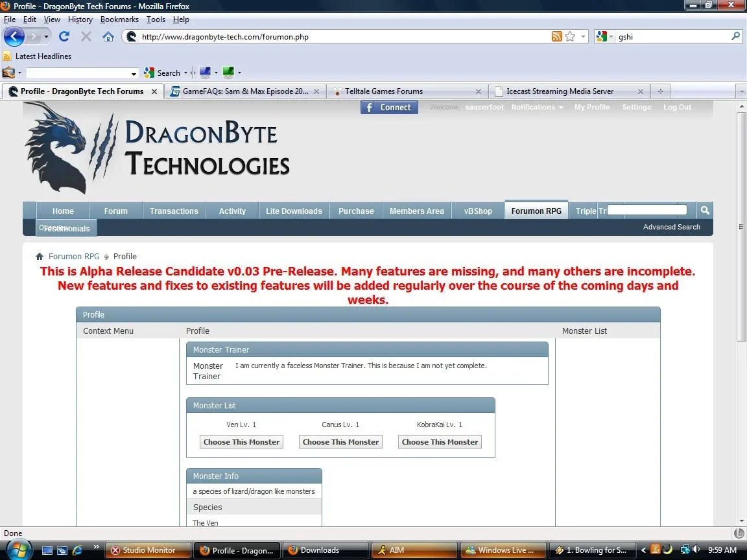Click the Log Out link

[677, 107]
